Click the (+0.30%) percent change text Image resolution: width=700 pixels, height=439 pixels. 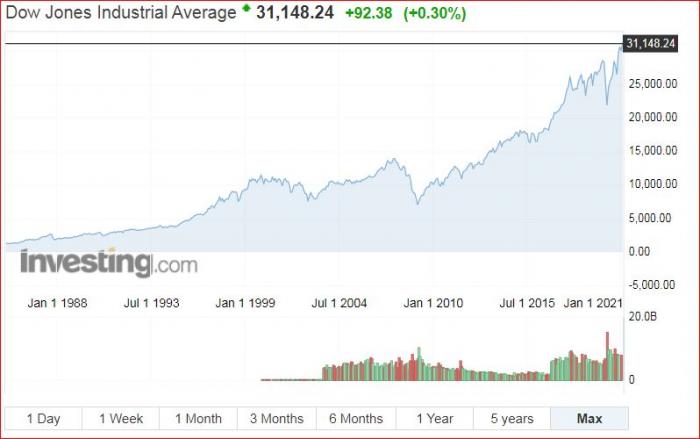coord(434,14)
